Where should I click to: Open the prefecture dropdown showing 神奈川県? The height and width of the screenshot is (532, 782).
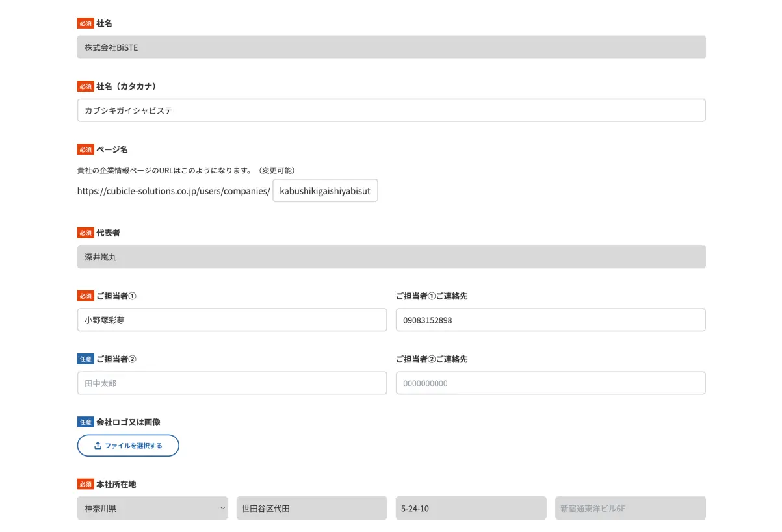click(x=152, y=508)
